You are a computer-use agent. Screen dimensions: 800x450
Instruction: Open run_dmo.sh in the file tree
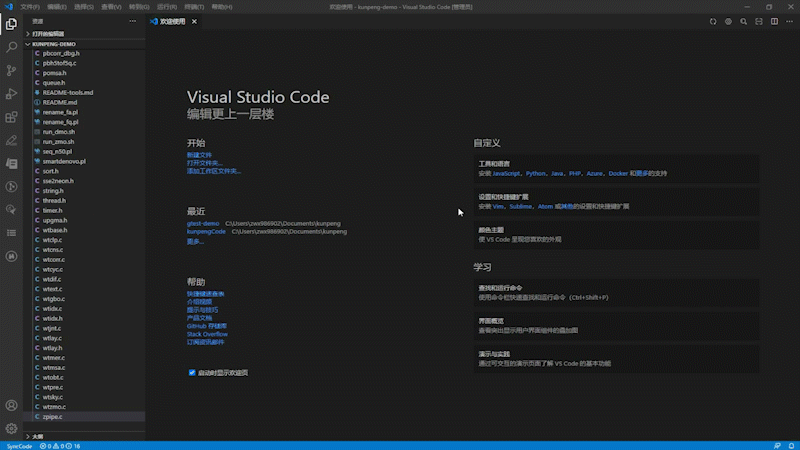(59, 132)
